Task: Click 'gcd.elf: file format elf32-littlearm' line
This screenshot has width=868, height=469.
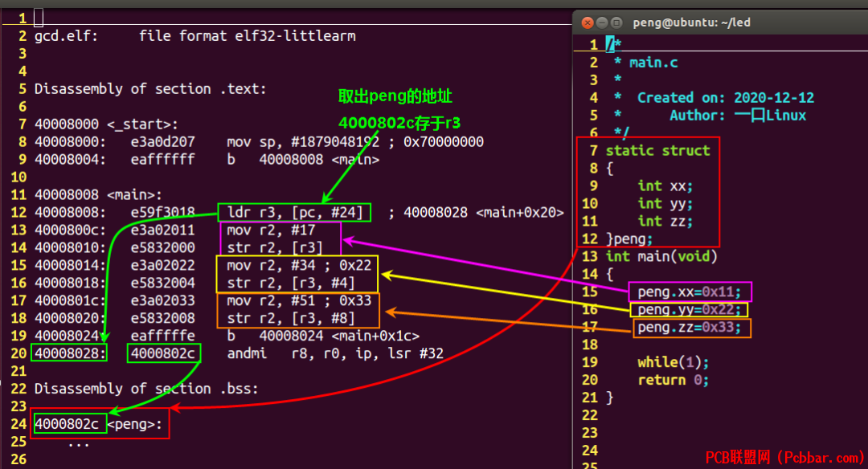Action: tap(194, 36)
